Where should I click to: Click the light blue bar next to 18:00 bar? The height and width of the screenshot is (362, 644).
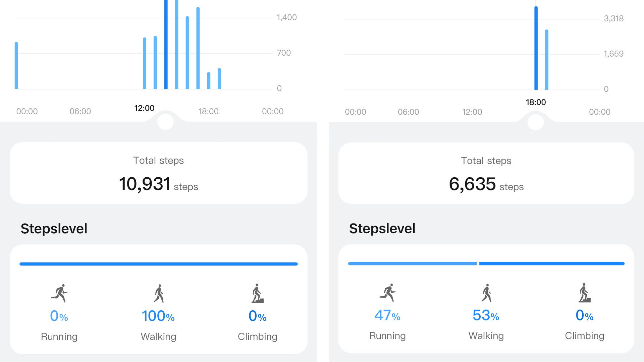(x=547, y=60)
